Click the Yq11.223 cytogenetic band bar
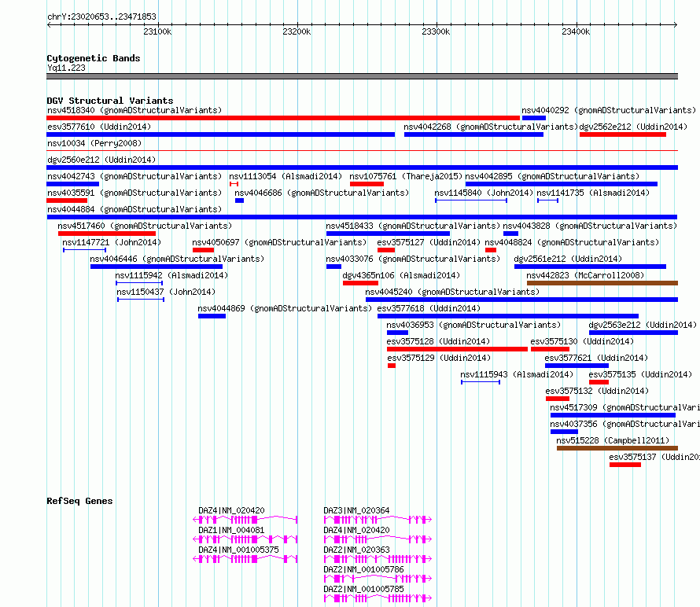 pyautogui.click(x=362, y=76)
